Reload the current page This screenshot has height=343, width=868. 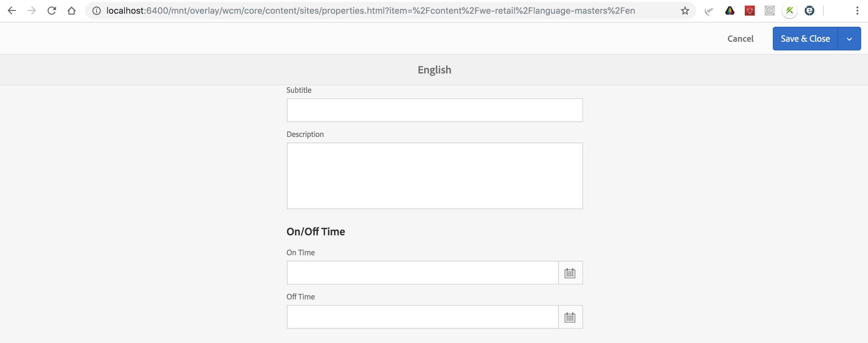pos(52,11)
